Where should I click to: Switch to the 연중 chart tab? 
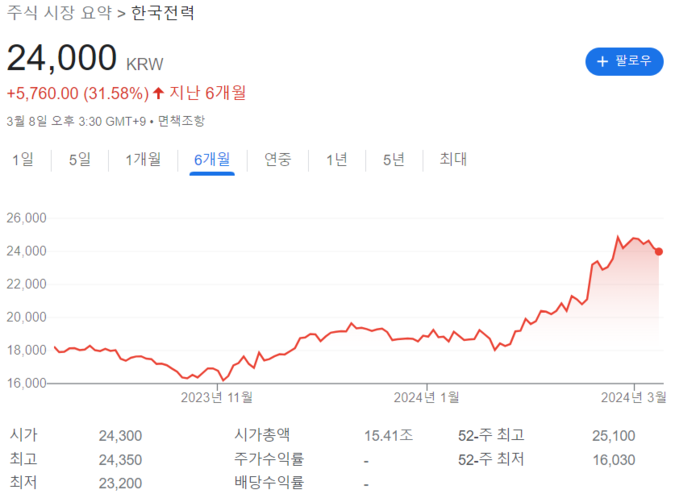(278, 159)
